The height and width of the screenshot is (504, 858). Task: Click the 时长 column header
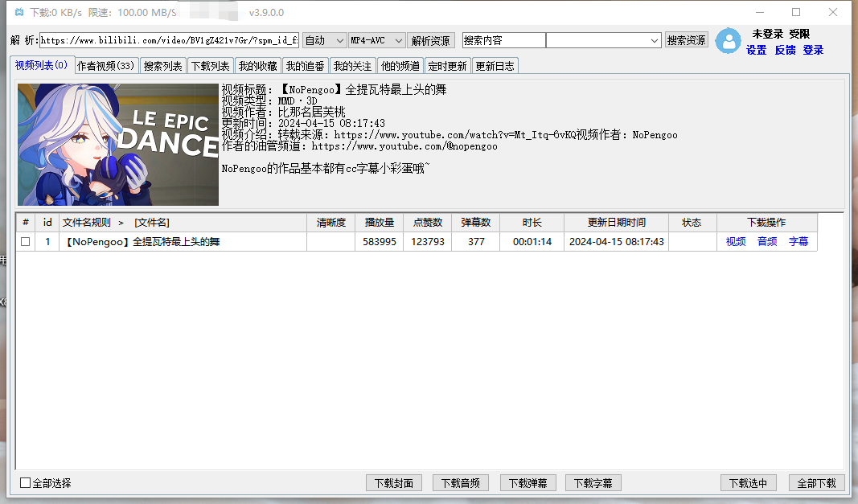[532, 223]
